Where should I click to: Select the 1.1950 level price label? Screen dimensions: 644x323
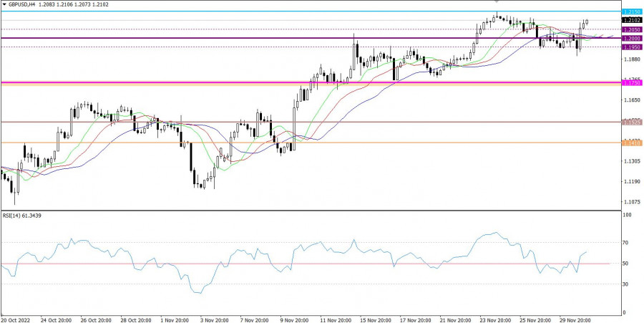[631, 47]
